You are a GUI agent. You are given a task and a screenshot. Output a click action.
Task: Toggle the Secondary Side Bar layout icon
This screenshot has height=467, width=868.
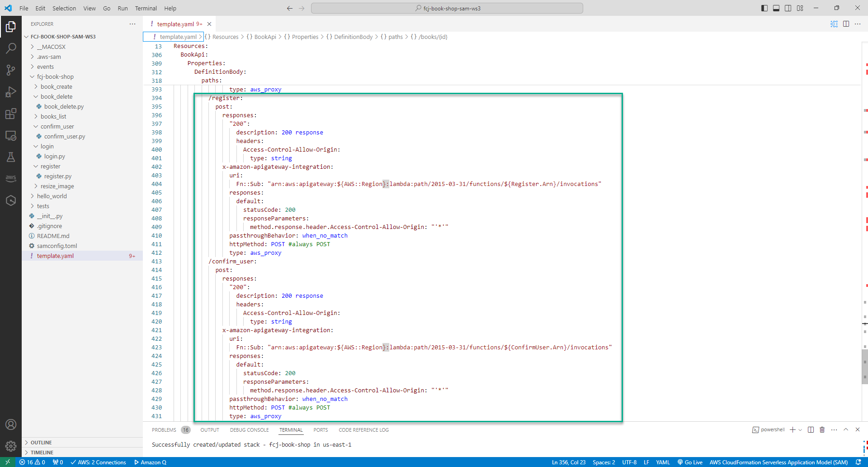click(x=788, y=8)
